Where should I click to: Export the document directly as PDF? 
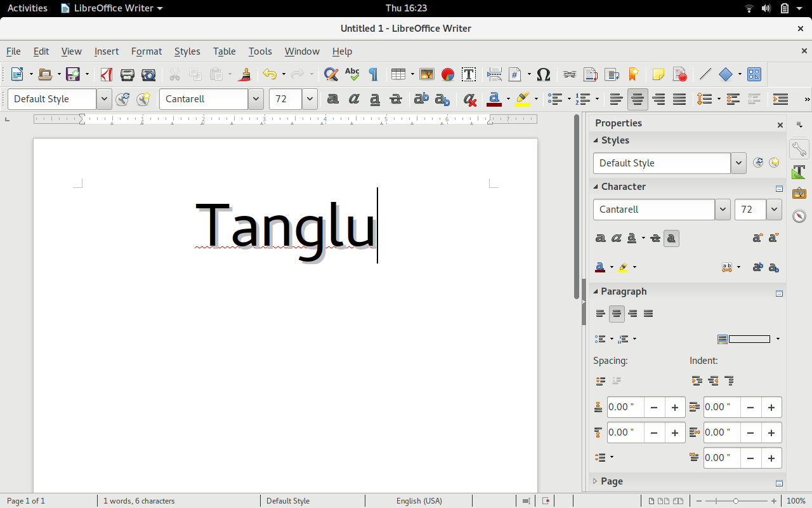point(106,74)
